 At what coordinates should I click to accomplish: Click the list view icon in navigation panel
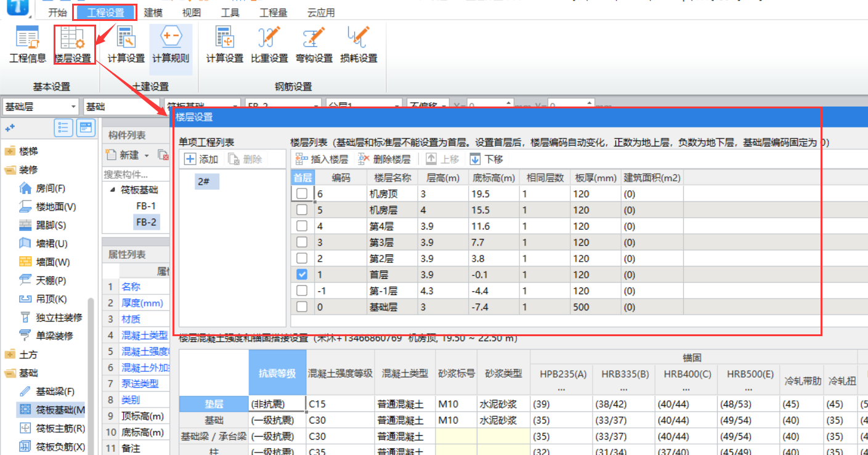(63, 127)
